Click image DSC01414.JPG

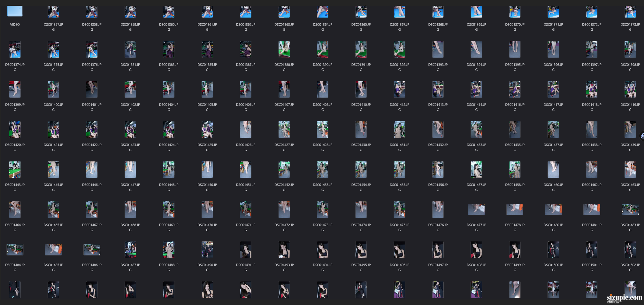coord(476,89)
